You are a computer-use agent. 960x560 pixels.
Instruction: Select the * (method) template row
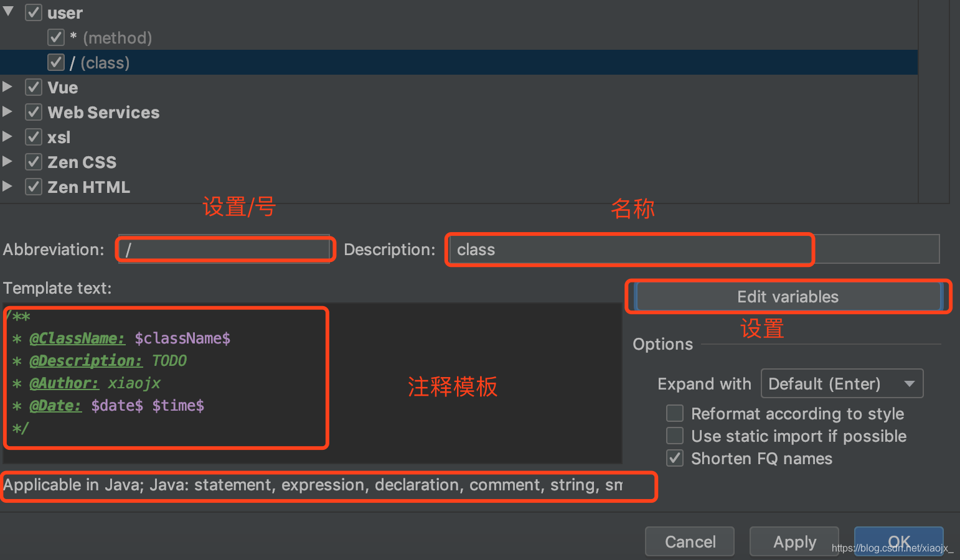point(459,37)
